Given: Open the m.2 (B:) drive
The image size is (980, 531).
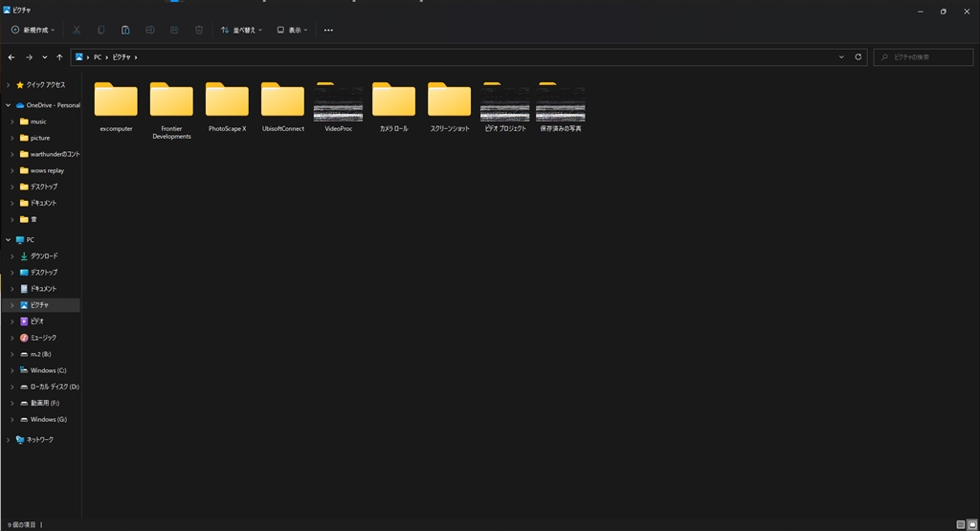Looking at the screenshot, I should 35,354.
